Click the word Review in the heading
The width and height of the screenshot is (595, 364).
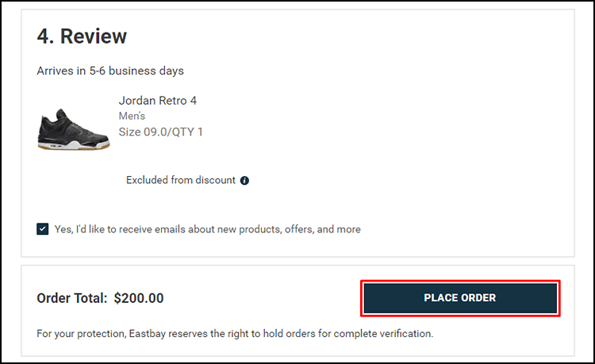click(94, 36)
